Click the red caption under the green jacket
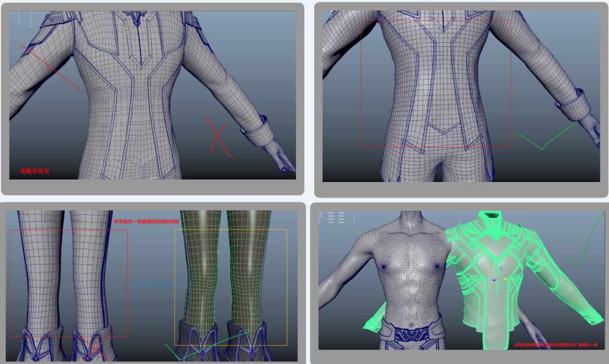This screenshot has width=609, height=364. (555, 346)
